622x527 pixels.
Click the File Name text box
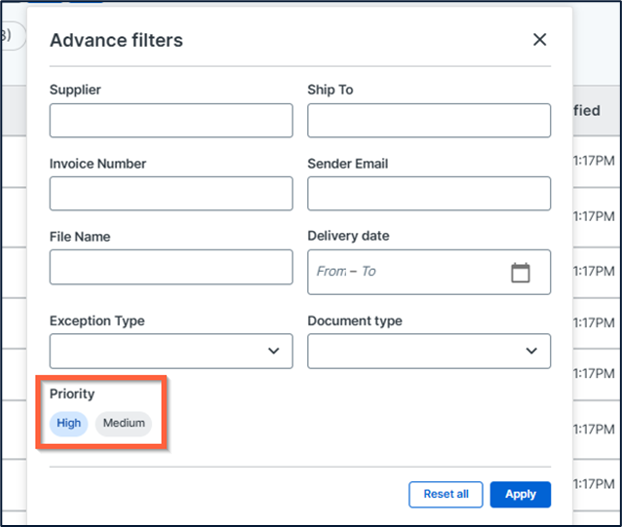[x=171, y=267]
